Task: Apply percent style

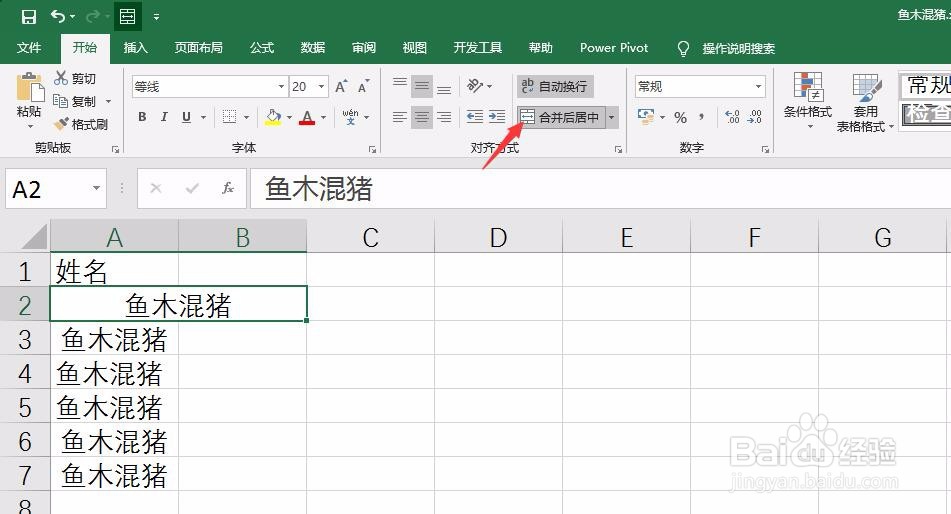Action: pyautogui.click(x=680, y=117)
